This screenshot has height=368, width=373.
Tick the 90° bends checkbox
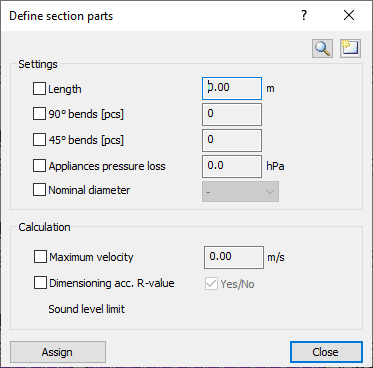(x=39, y=114)
